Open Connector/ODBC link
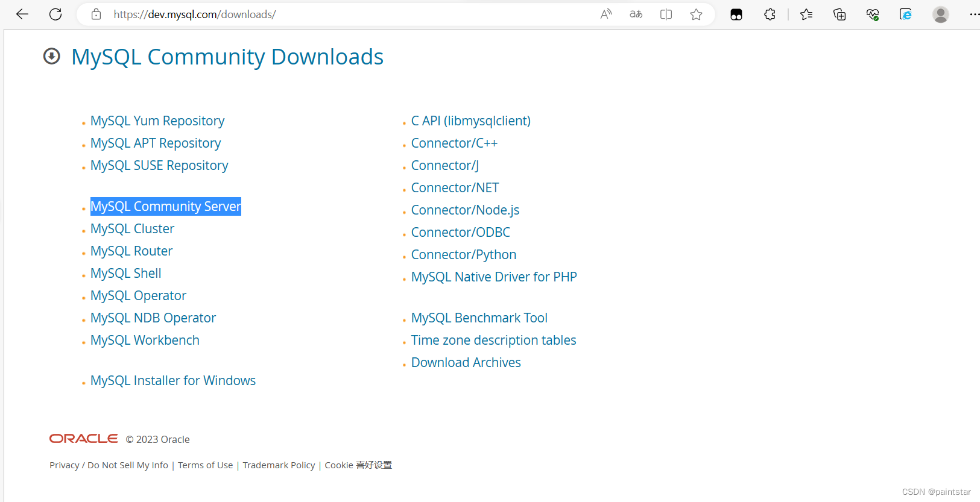 (x=461, y=232)
